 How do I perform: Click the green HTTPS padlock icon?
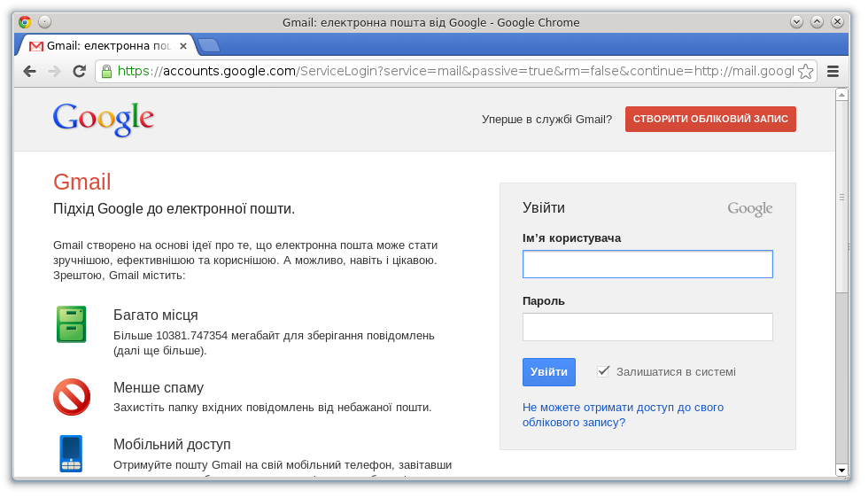click(x=107, y=72)
